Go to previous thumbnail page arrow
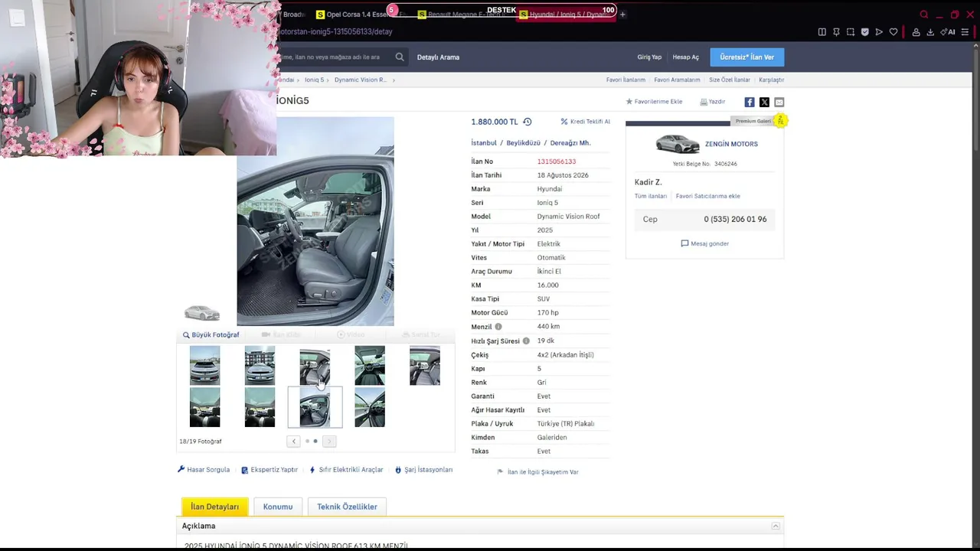 coord(293,441)
